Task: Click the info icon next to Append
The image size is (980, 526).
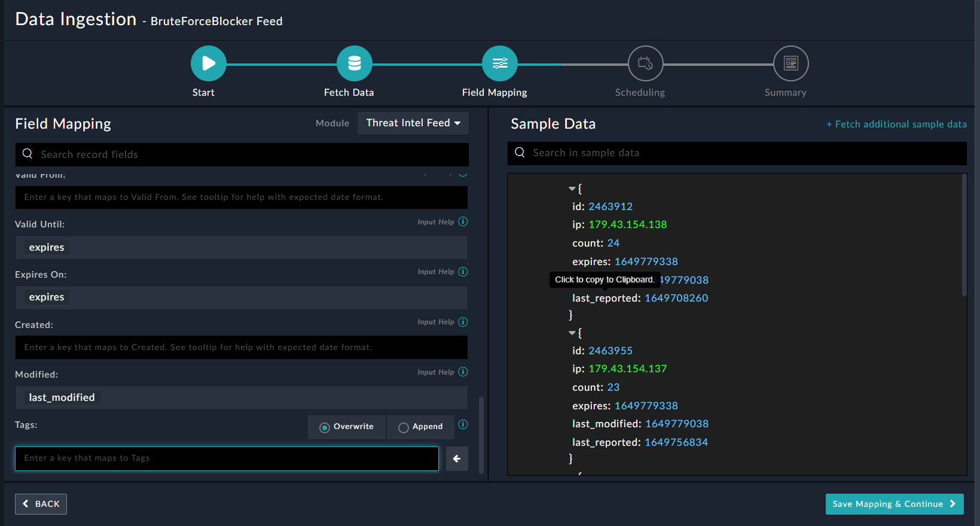Action: [x=463, y=425]
